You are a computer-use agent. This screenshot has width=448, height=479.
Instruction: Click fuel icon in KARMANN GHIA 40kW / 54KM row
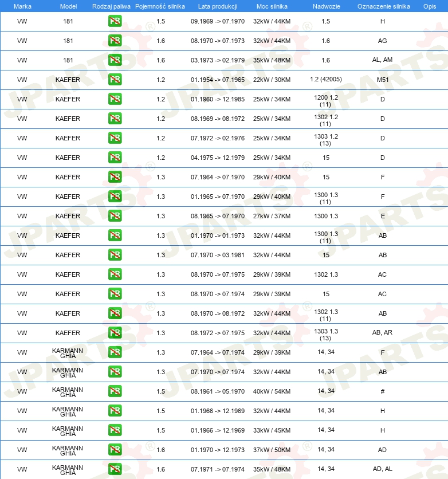(115, 391)
